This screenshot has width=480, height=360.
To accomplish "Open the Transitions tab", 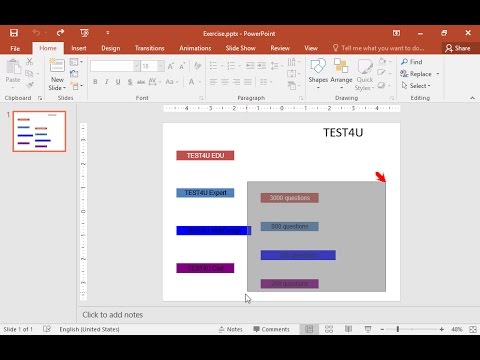I will [150, 48].
